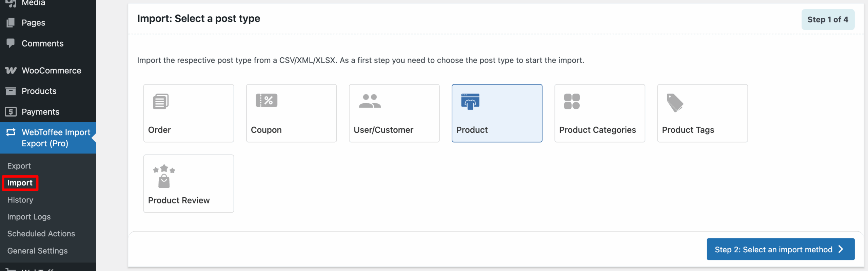
Task: Click the Coupon percent ticket icon
Action: (x=267, y=100)
